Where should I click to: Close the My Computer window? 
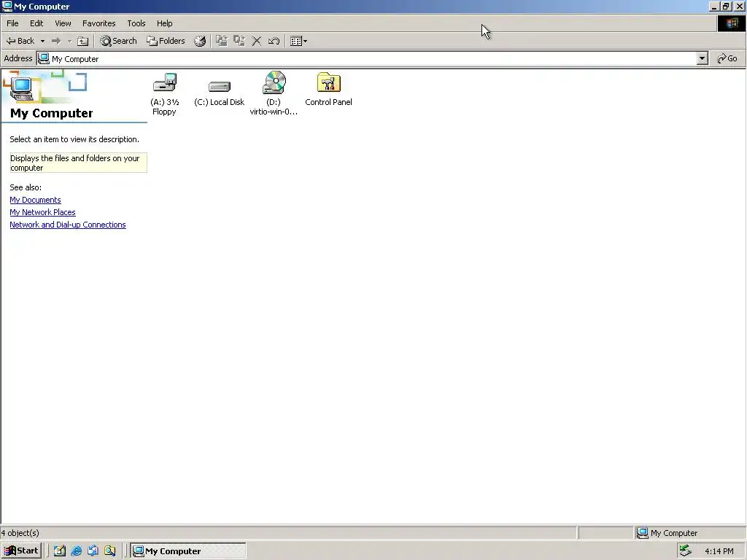740,6
